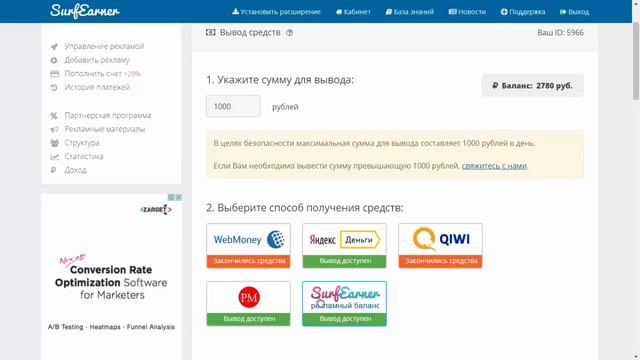
Task: Open Партнерская программа in sidebar
Action: 108,116
